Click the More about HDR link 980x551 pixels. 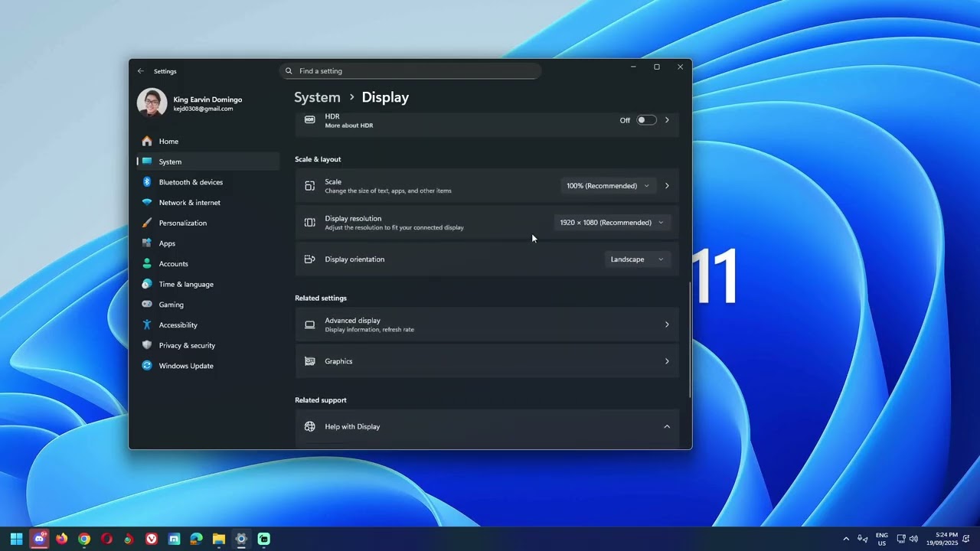tap(349, 126)
